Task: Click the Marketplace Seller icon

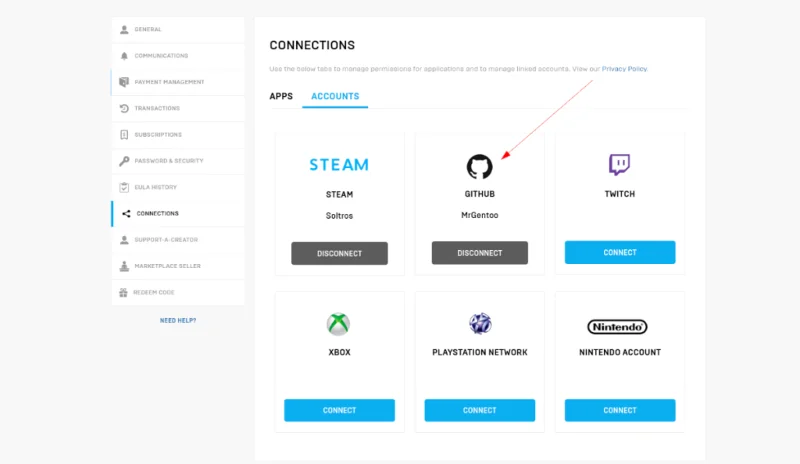Action: 124,266
